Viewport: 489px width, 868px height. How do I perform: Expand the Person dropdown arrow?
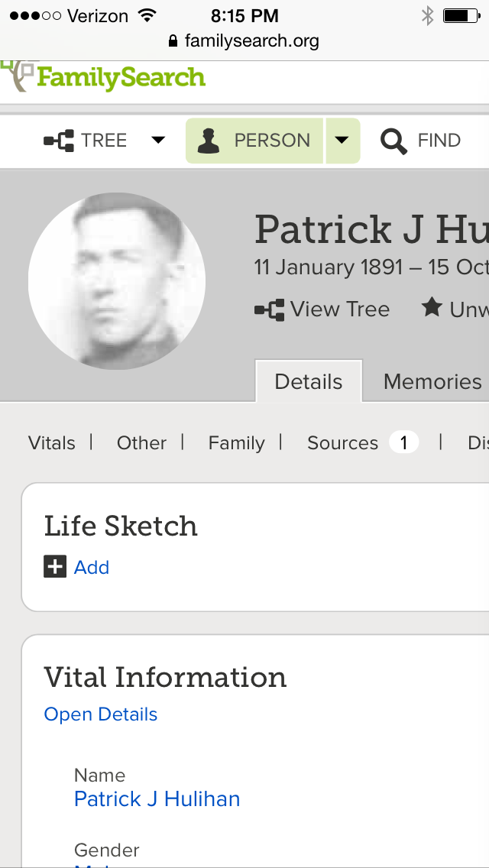coord(342,141)
